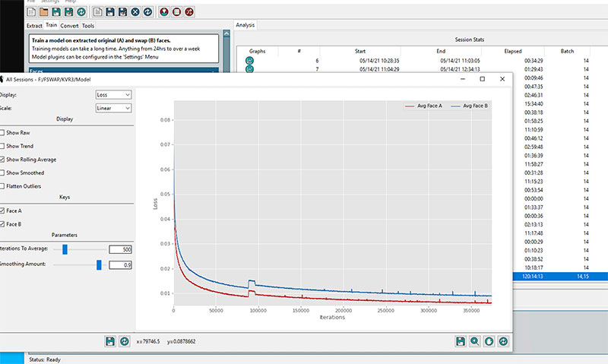Select the row with elapsed 02:46:31
The width and height of the screenshot is (608, 364).
(560, 95)
